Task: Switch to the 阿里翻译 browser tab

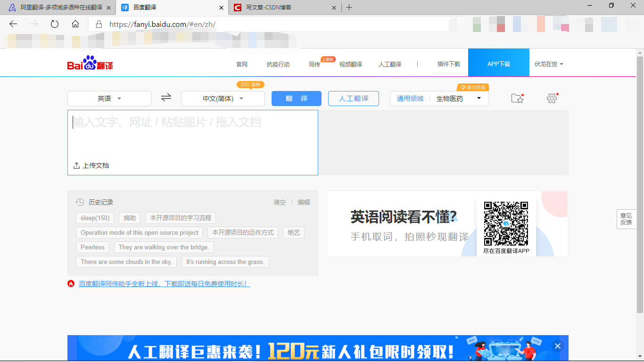Action: click(58, 8)
